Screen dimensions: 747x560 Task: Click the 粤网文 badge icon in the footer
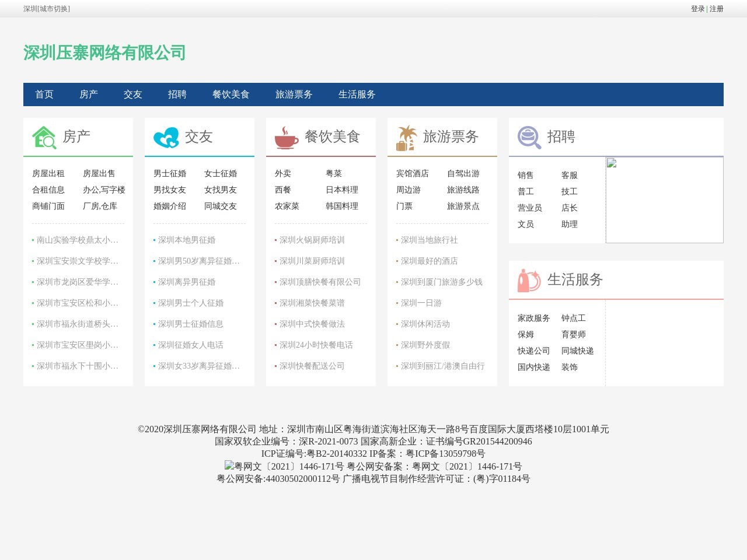pos(228,466)
